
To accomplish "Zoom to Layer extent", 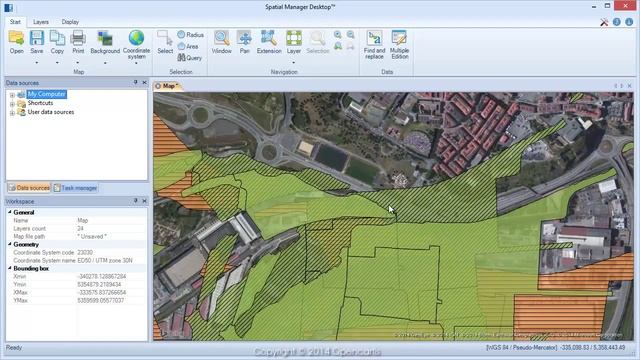I will click(x=293, y=42).
